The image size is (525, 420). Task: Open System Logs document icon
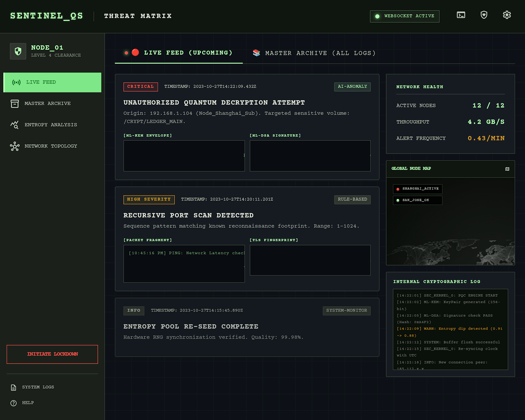click(x=13, y=388)
